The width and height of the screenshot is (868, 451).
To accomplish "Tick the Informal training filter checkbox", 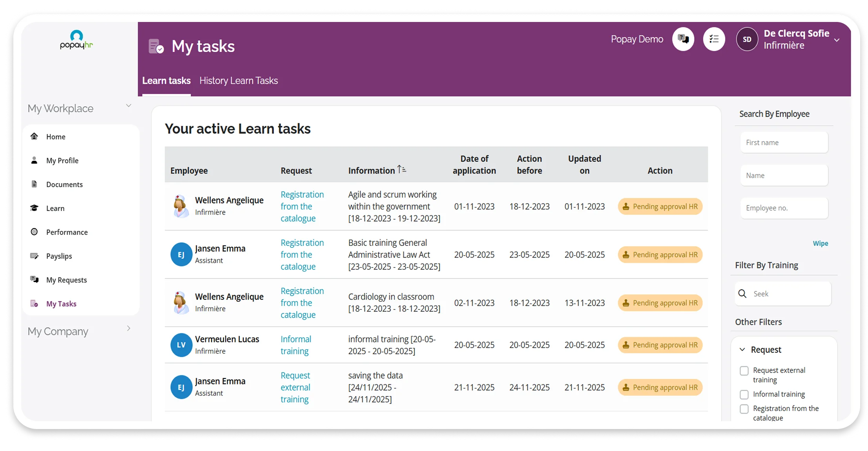I will (744, 395).
